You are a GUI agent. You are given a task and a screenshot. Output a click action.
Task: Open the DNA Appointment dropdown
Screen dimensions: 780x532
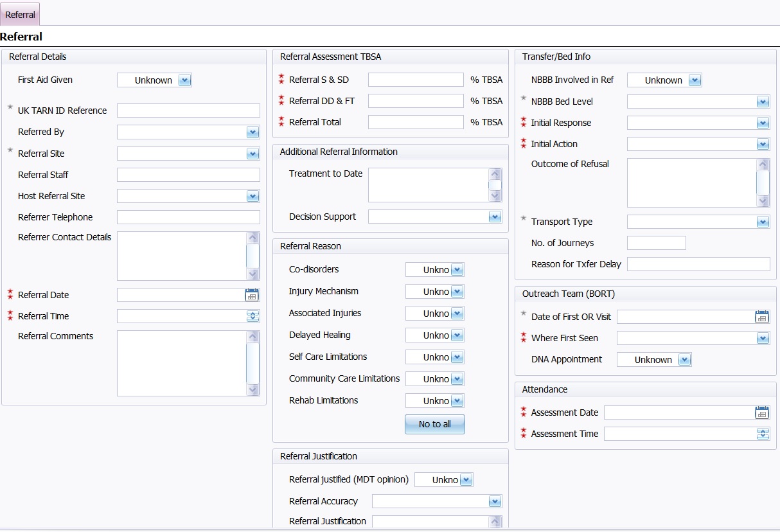point(684,360)
